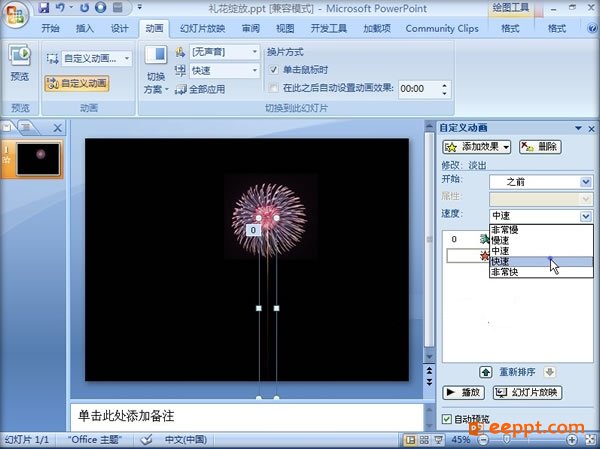
Task: Open the 开始 ribbon tab
Action: (x=51, y=28)
